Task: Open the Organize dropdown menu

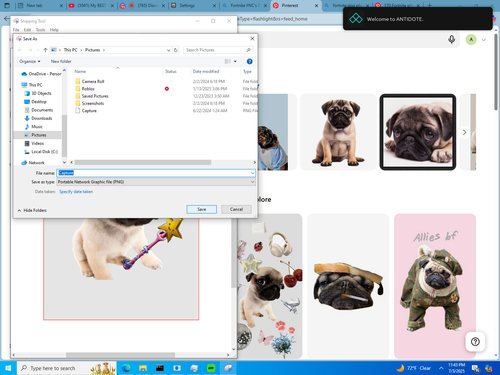Action: tap(30, 61)
